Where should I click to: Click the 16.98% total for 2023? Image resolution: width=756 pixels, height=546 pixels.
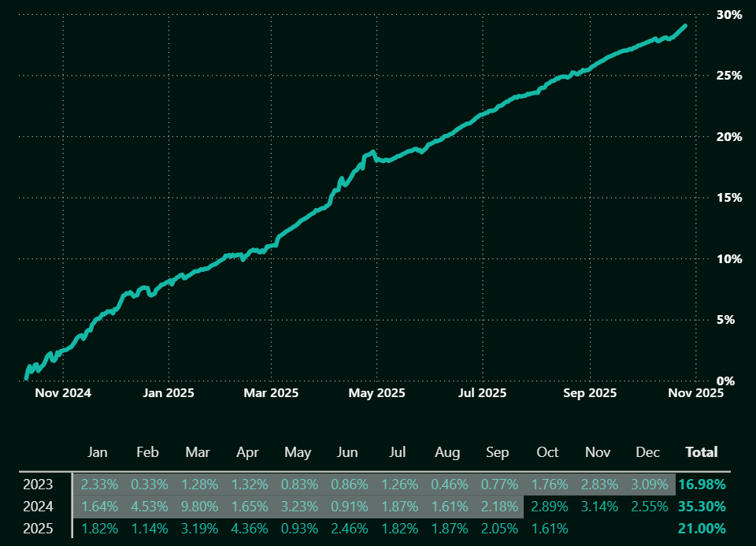pyautogui.click(x=701, y=484)
